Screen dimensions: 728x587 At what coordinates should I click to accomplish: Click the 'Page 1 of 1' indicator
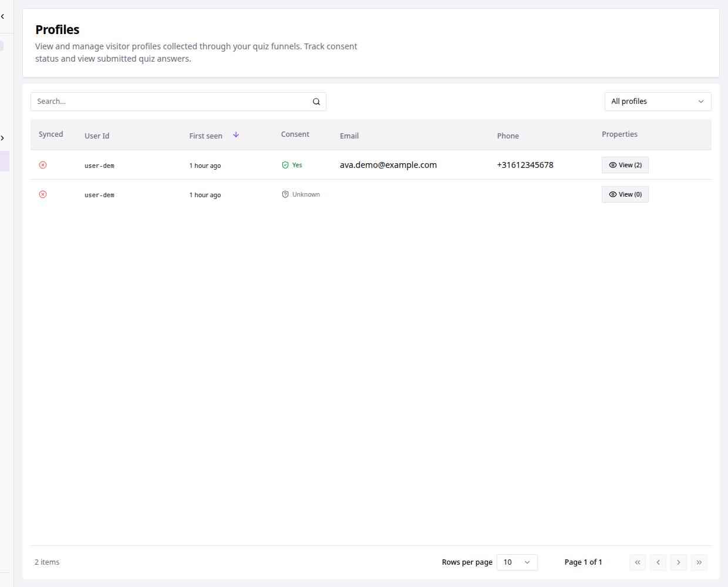tap(584, 562)
